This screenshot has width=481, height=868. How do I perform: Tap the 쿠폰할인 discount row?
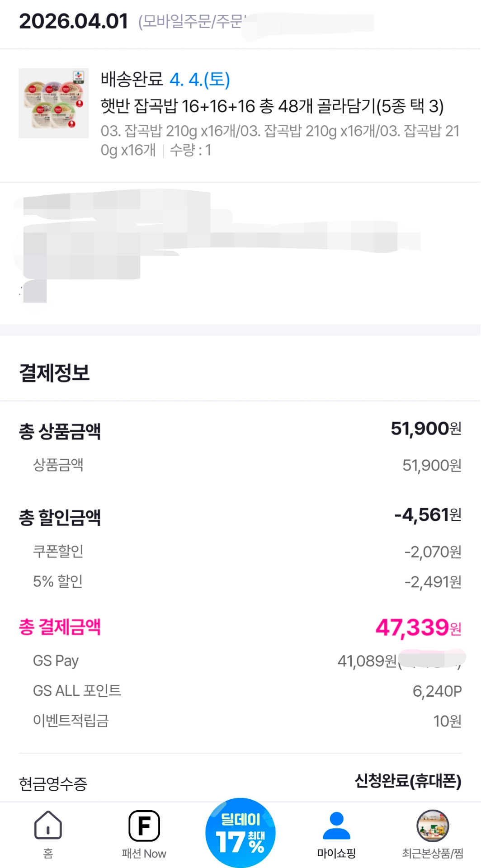click(58, 551)
